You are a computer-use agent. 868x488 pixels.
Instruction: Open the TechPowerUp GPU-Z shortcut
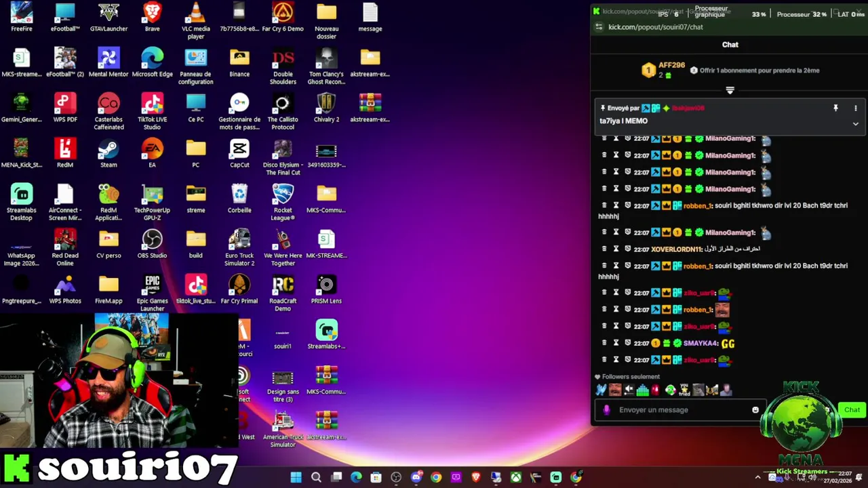152,203
